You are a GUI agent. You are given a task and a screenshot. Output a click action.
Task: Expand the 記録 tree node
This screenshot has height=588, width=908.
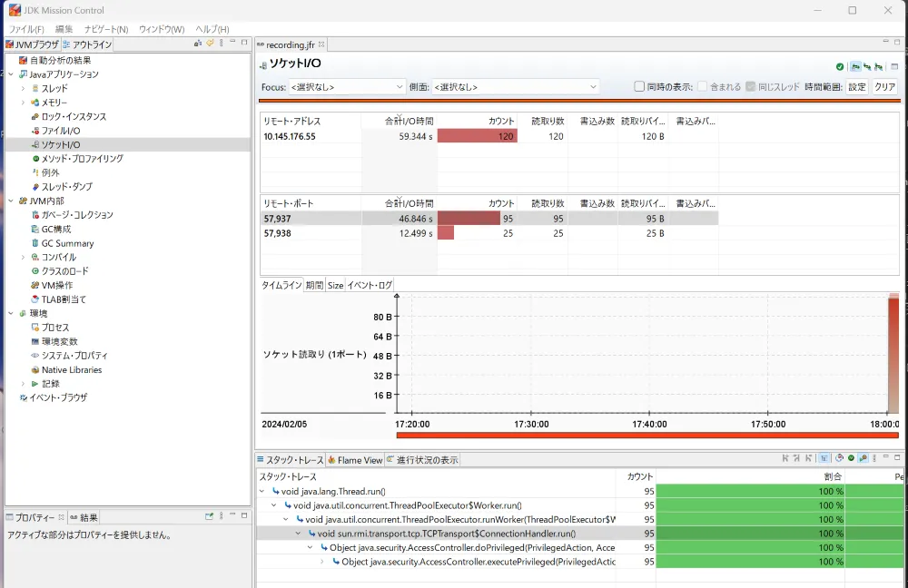pyautogui.click(x=24, y=384)
